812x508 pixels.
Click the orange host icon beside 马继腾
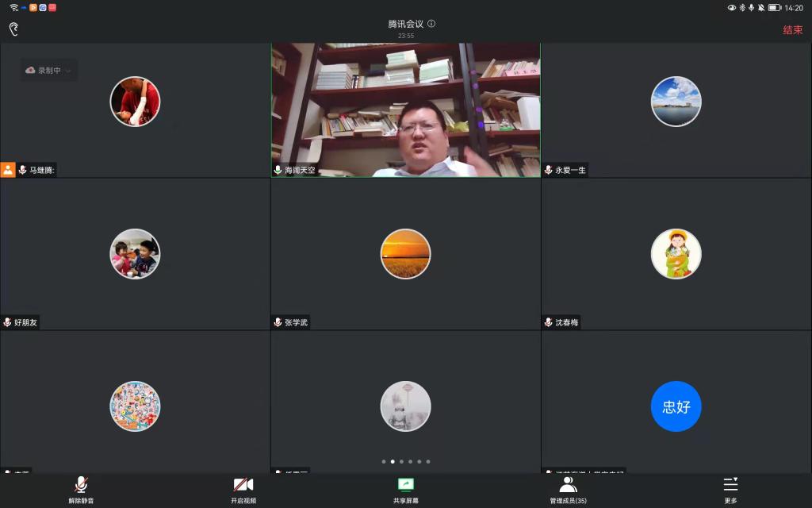[x=8, y=170]
